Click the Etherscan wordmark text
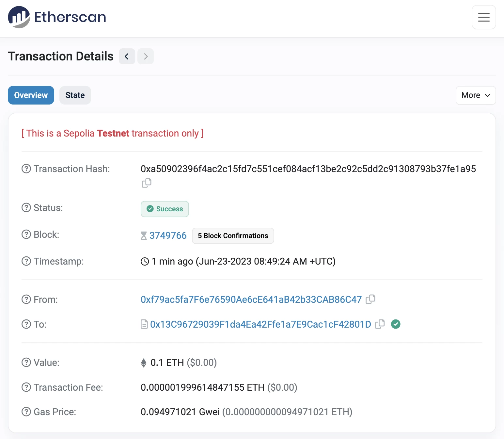This screenshot has height=439, width=504. [x=70, y=17]
